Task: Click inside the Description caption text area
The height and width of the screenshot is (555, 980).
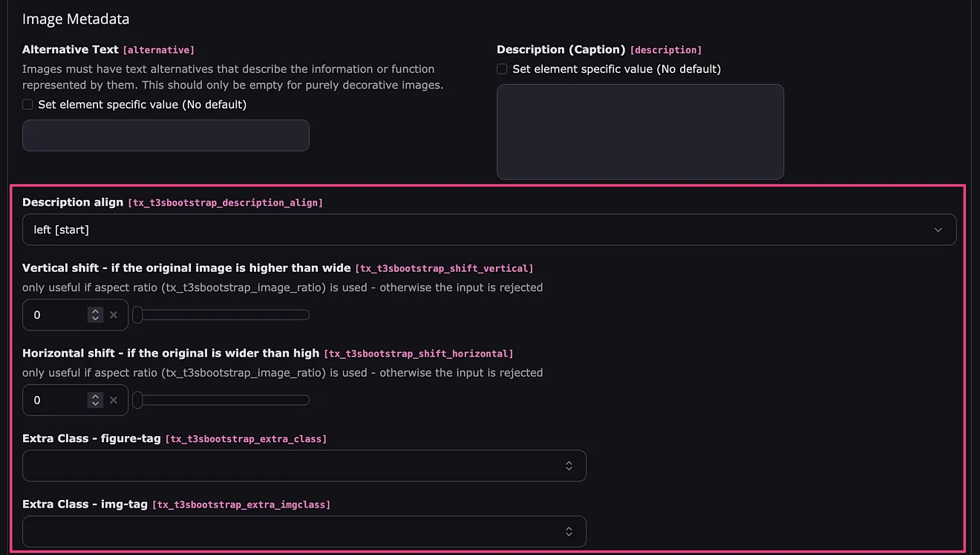Action: pyautogui.click(x=640, y=132)
